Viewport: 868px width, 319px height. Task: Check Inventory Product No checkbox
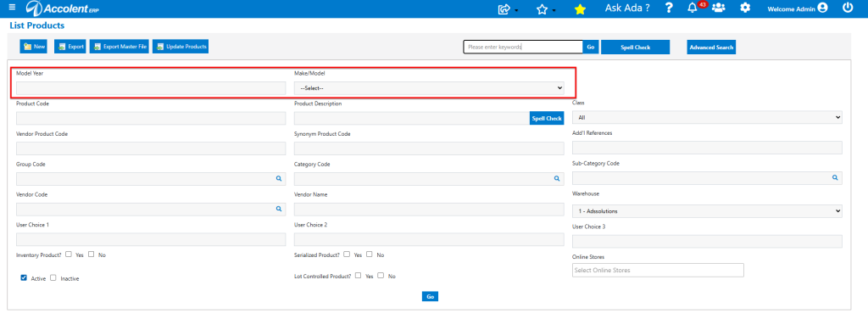click(x=92, y=255)
